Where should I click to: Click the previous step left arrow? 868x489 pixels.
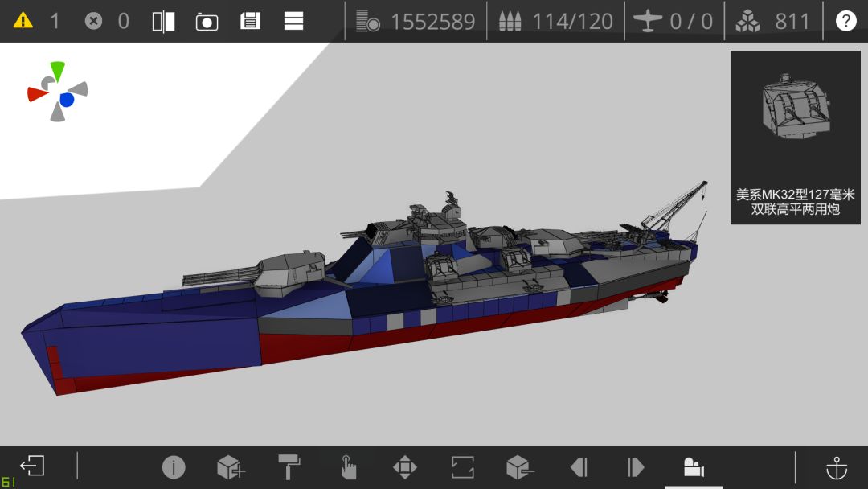579,466
